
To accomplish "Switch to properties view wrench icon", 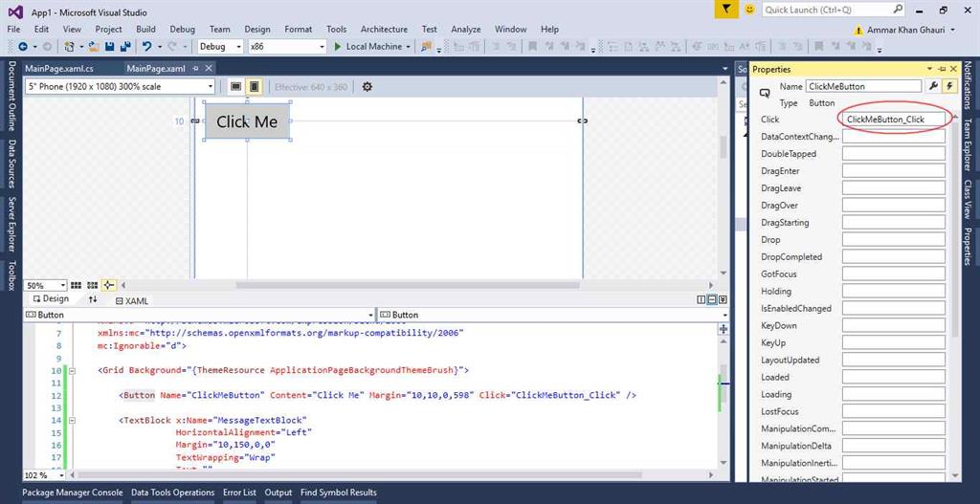I will 934,86.
